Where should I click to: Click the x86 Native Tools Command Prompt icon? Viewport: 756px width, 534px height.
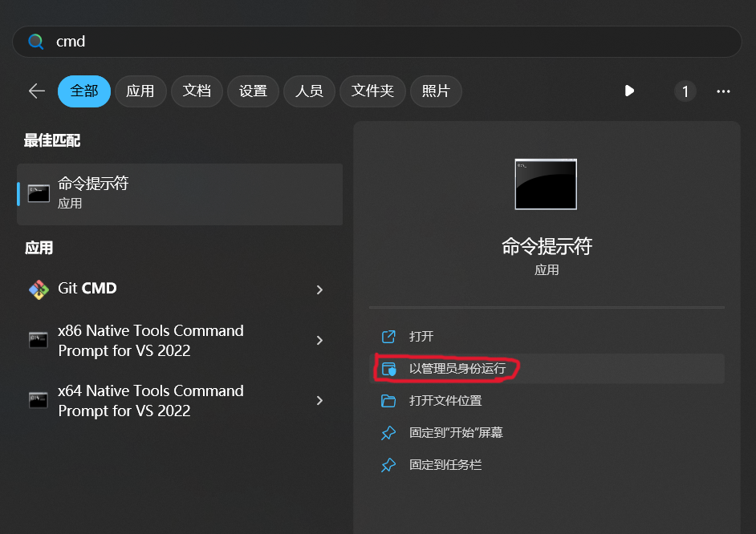39,340
